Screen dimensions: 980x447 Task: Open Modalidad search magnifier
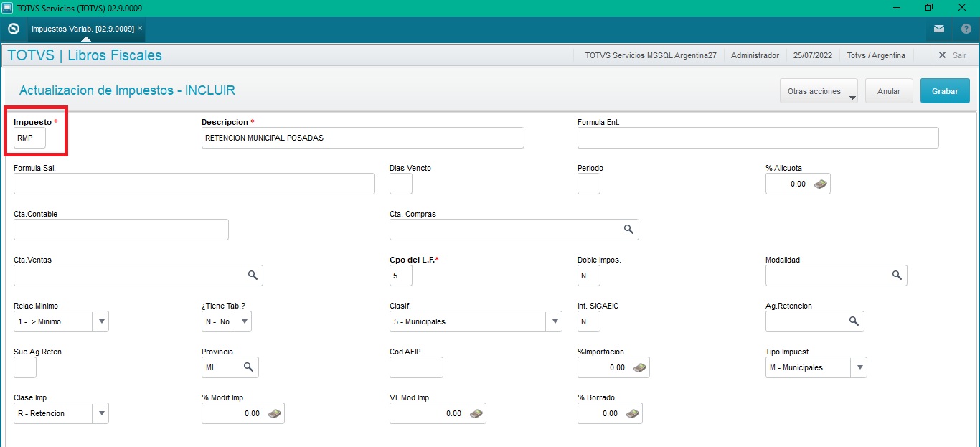tap(897, 276)
